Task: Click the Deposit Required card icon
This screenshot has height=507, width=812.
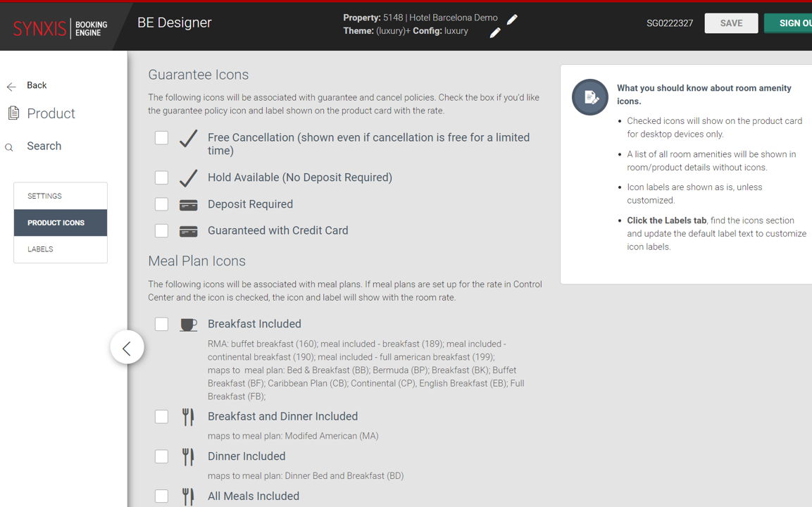Action: tap(189, 205)
